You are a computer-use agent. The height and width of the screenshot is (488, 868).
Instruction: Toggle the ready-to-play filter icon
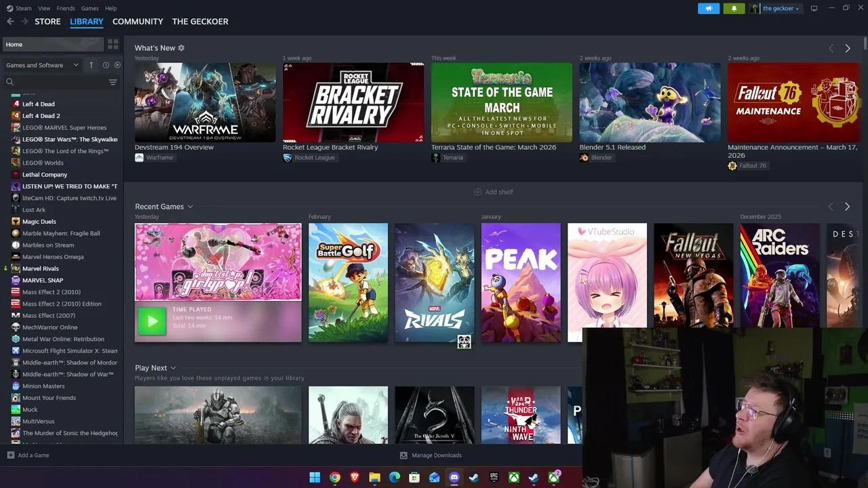[x=117, y=65]
